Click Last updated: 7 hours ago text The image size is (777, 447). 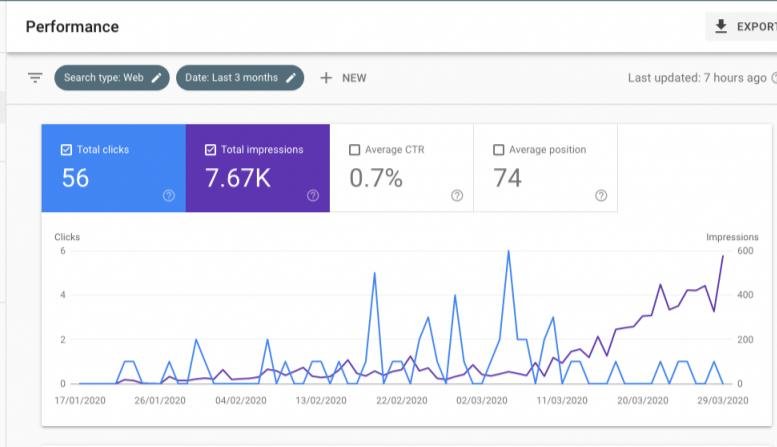tap(697, 78)
